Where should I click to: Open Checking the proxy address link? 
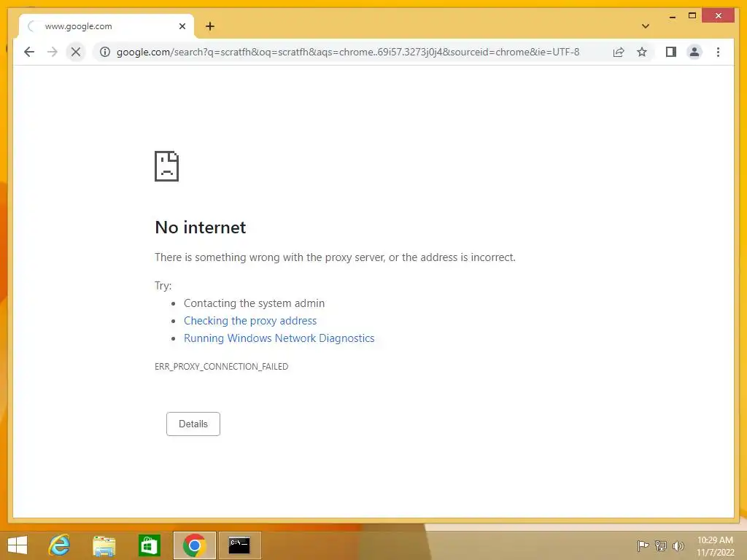click(250, 321)
